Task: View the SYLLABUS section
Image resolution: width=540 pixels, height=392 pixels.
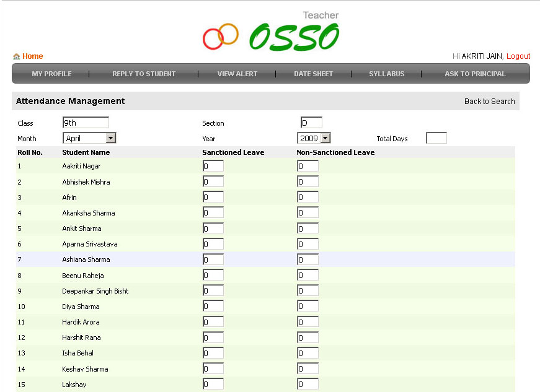Action: tap(386, 73)
